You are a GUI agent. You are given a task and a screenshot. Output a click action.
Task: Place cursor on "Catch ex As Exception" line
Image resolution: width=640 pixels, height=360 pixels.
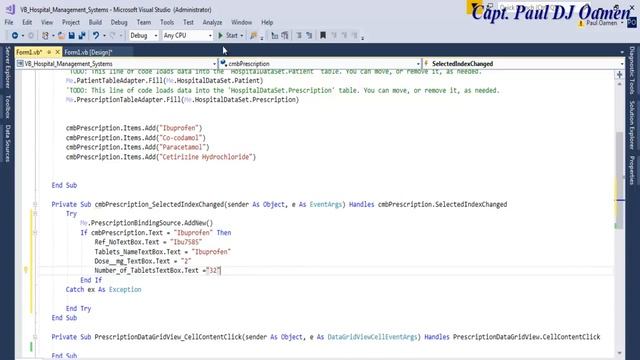(x=104, y=289)
